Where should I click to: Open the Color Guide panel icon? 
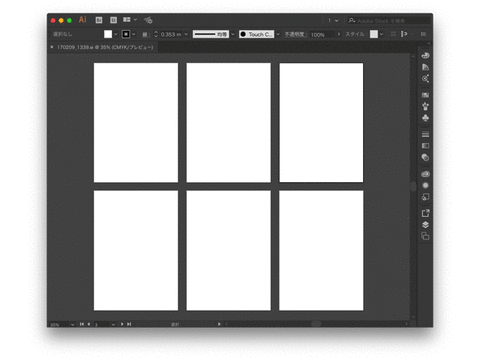click(425, 67)
